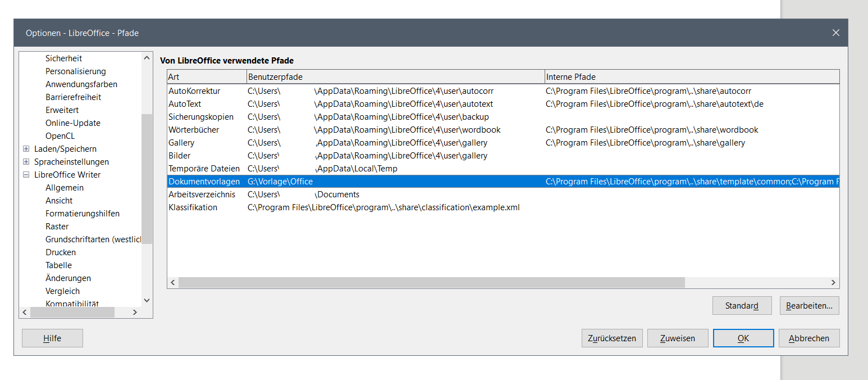The width and height of the screenshot is (868, 380).
Task: Open the Anwendungsfarben settings page
Action: [81, 84]
